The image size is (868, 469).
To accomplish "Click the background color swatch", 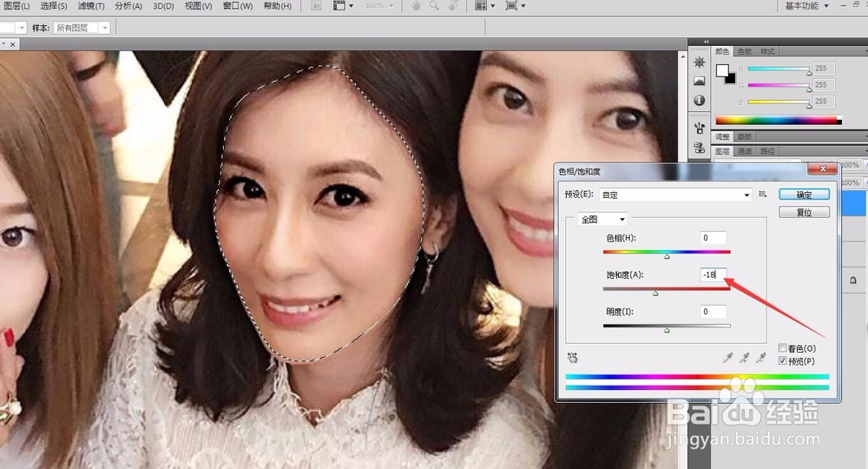I will [731, 79].
